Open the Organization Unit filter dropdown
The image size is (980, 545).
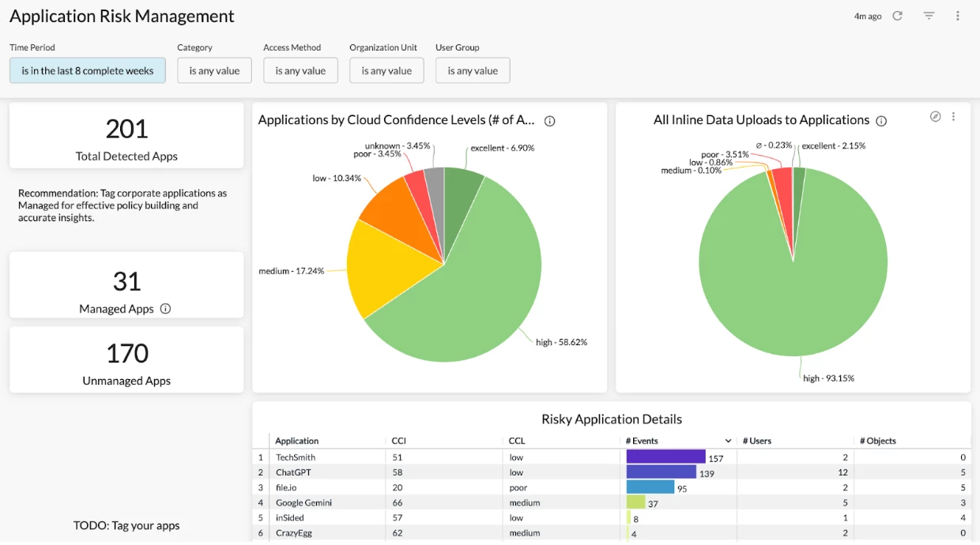pyautogui.click(x=386, y=70)
